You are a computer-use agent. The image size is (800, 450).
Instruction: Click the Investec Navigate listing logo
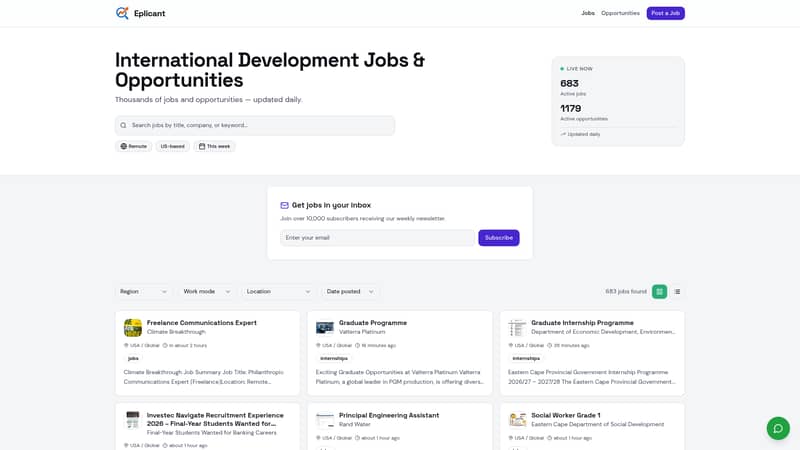tap(133, 420)
